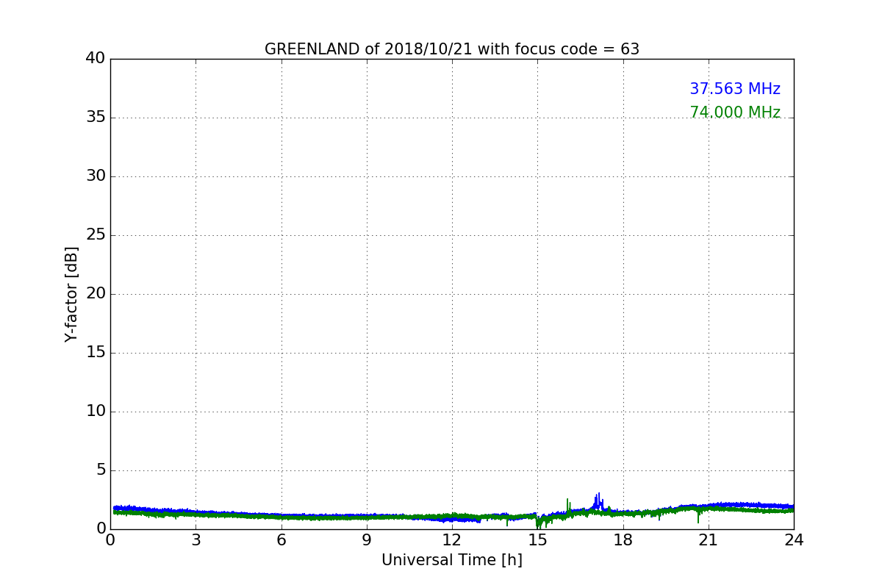The width and height of the screenshot is (882, 588).
Task: Click x-axis tick label 6
Action: pyautogui.click(x=281, y=540)
